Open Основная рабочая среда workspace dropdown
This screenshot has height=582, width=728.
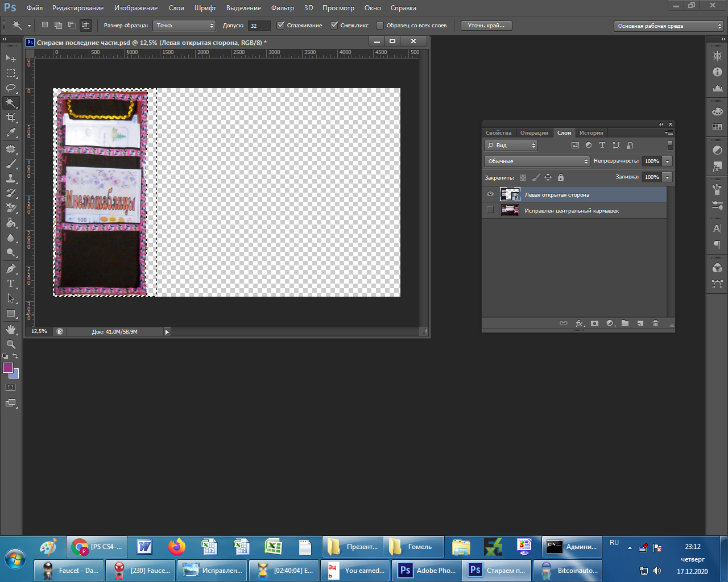point(669,26)
